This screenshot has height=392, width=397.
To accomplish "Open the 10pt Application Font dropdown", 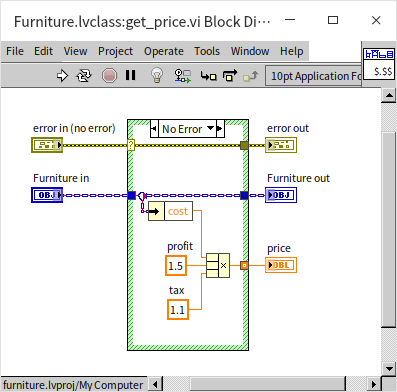I will point(313,76).
